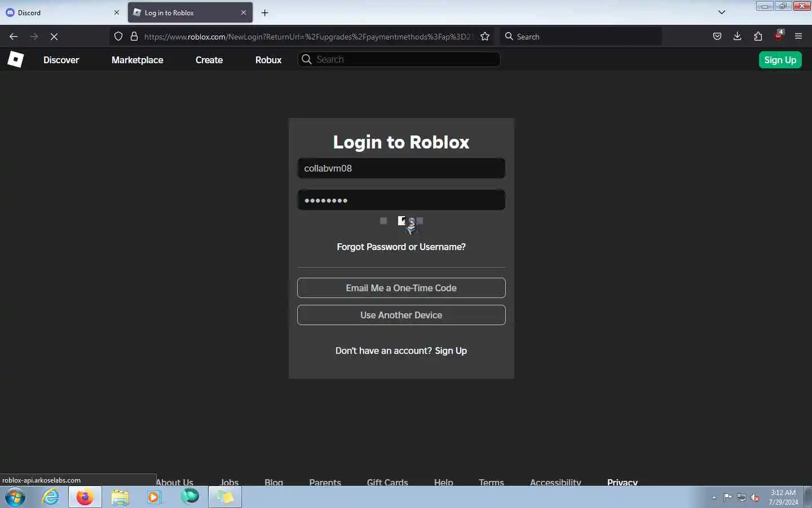Go back with the browser back arrow
This screenshot has width=812, height=508.
pos(14,36)
